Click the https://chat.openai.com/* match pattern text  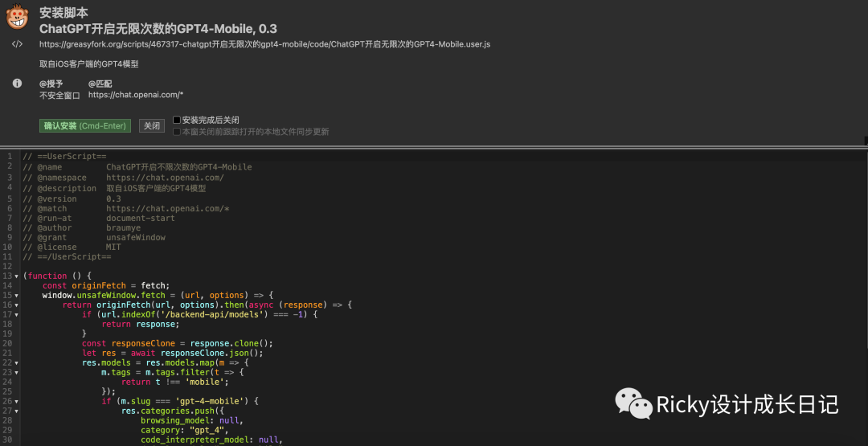[x=136, y=95]
